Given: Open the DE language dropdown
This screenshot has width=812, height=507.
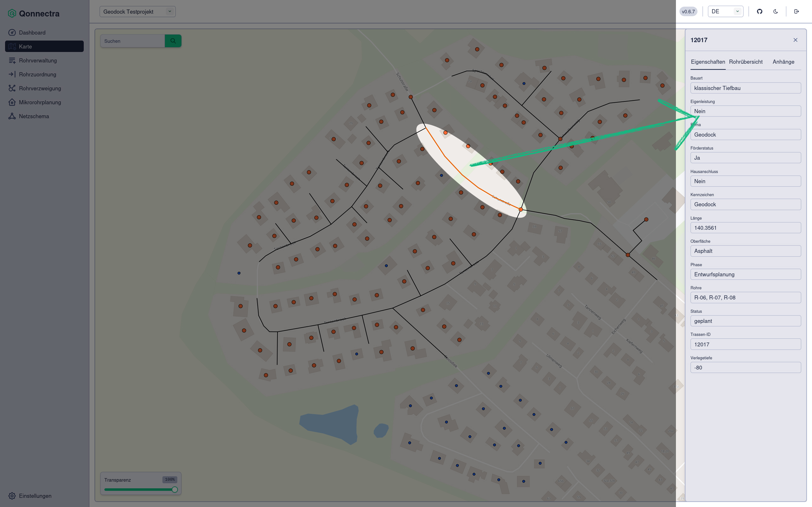Looking at the screenshot, I should coord(725,11).
